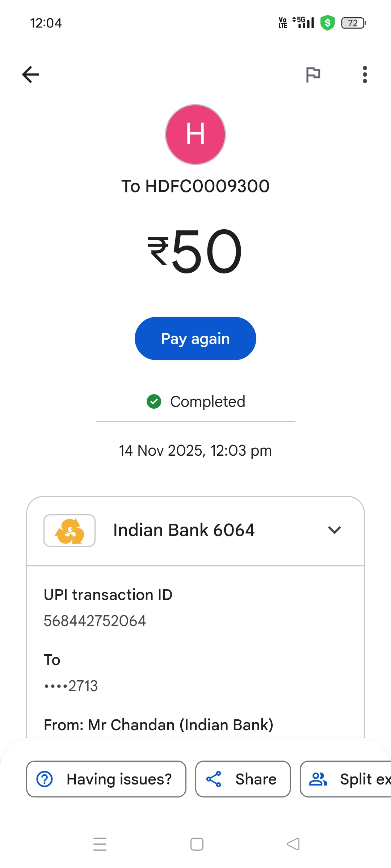Tap the Having issues? button
The height and width of the screenshot is (868, 391).
(106, 779)
